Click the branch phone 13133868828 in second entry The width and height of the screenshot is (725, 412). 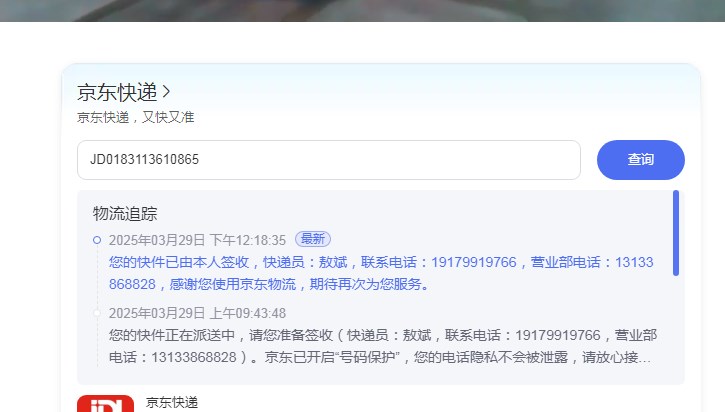click(x=194, y=357)
